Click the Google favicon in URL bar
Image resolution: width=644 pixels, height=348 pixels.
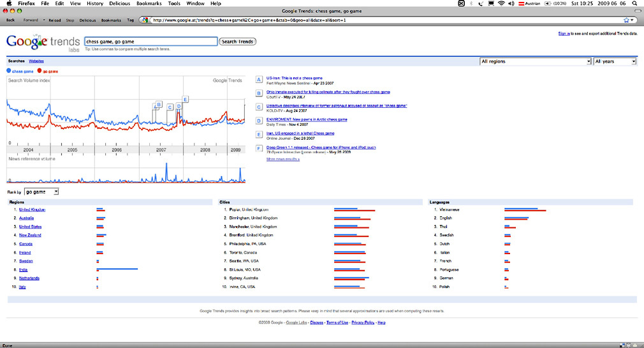tap(147, 20)
